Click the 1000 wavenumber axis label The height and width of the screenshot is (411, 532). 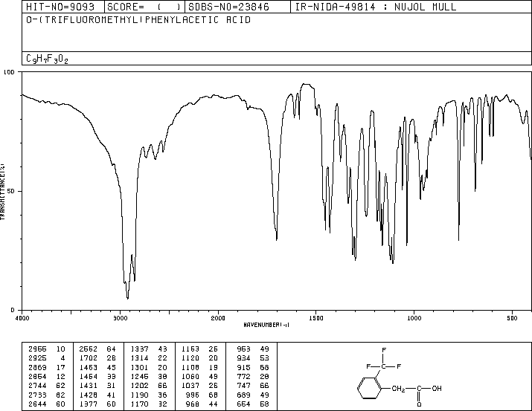tap(414, 318)
